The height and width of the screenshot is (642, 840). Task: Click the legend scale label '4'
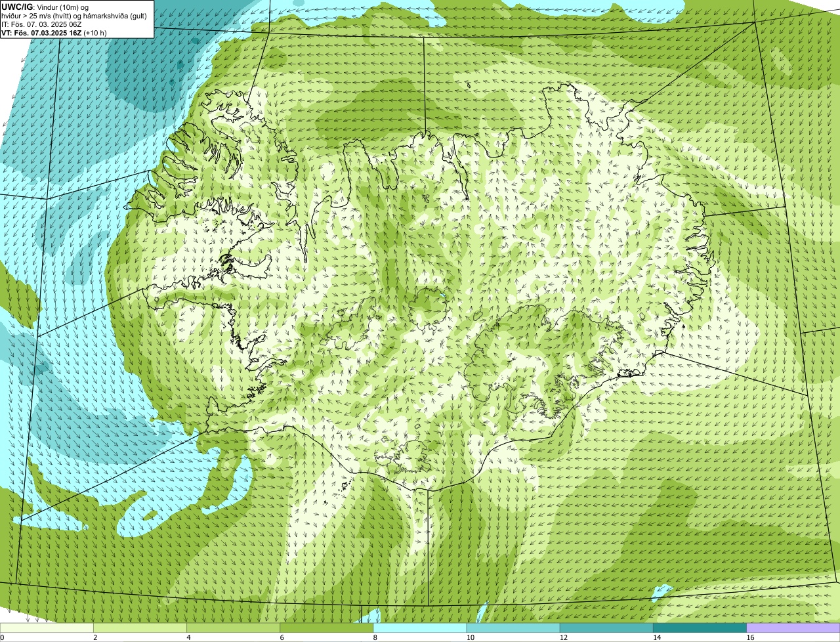tap(189, 637)
